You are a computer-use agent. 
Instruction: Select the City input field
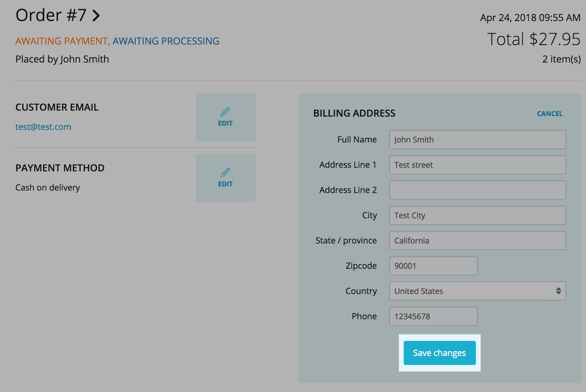[477, 215]
